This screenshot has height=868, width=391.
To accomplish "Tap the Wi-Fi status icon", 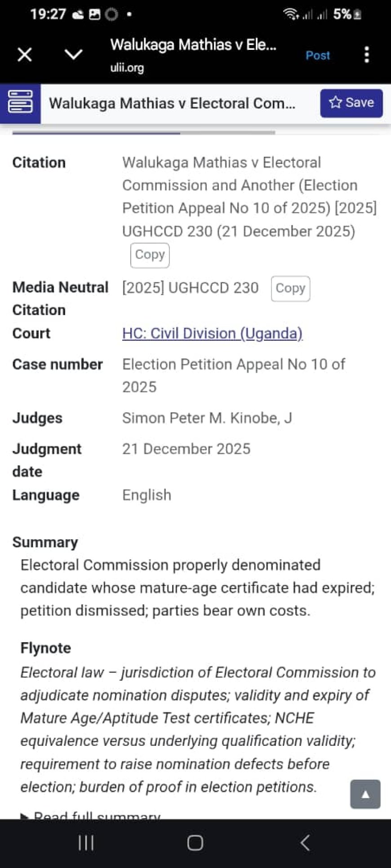I will tap(291, 14).
